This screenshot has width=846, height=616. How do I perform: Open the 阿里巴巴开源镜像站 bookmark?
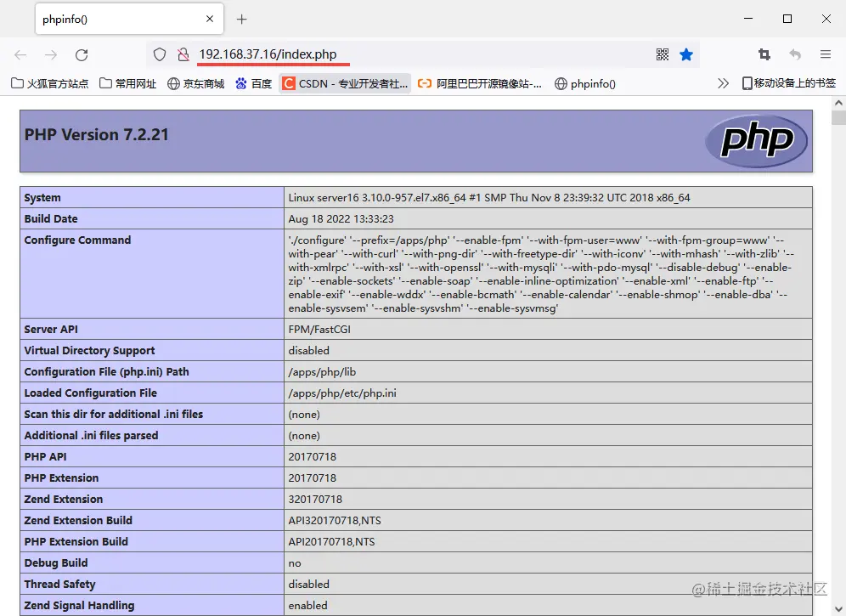tap(480, 83)
